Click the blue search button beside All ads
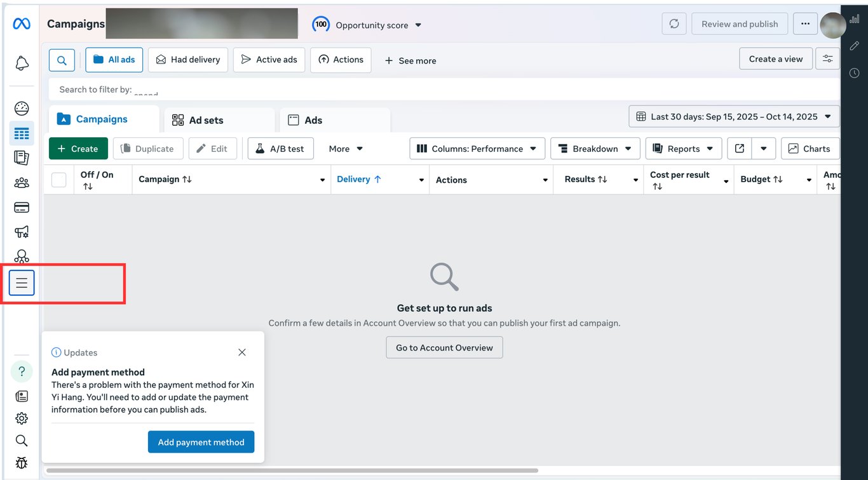Image resolution: width=868 pixels, height=480 pixels. tap(62, 60)
